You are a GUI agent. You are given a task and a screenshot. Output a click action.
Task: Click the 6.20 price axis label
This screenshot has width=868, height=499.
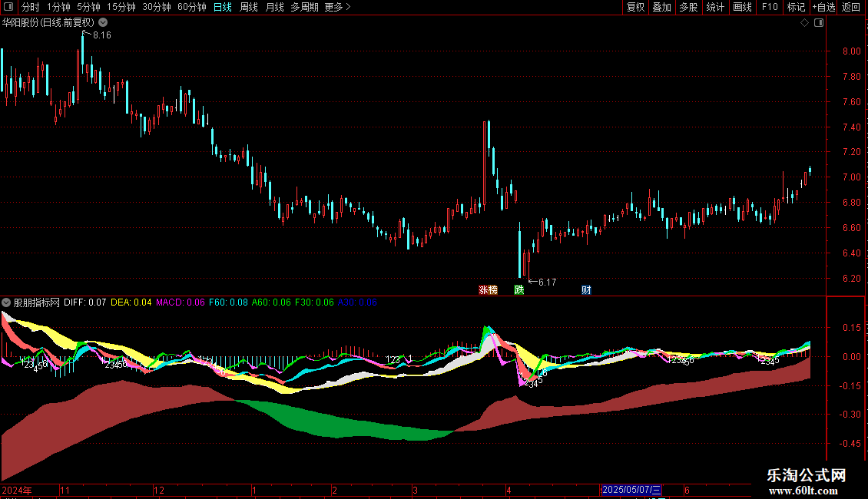click(852, 279)
